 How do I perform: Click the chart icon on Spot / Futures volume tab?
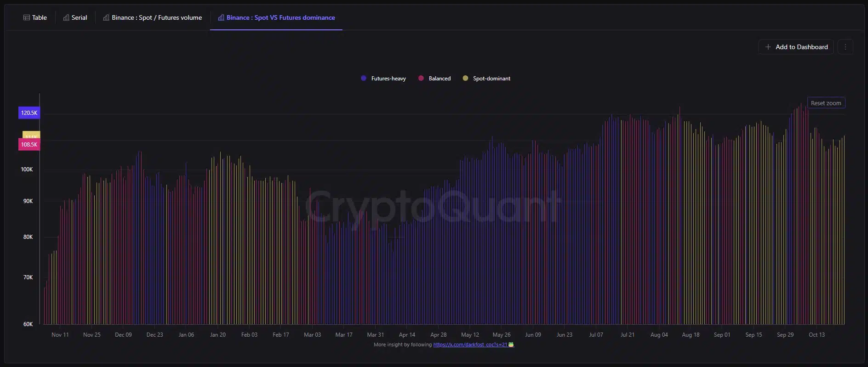(106, 17)
